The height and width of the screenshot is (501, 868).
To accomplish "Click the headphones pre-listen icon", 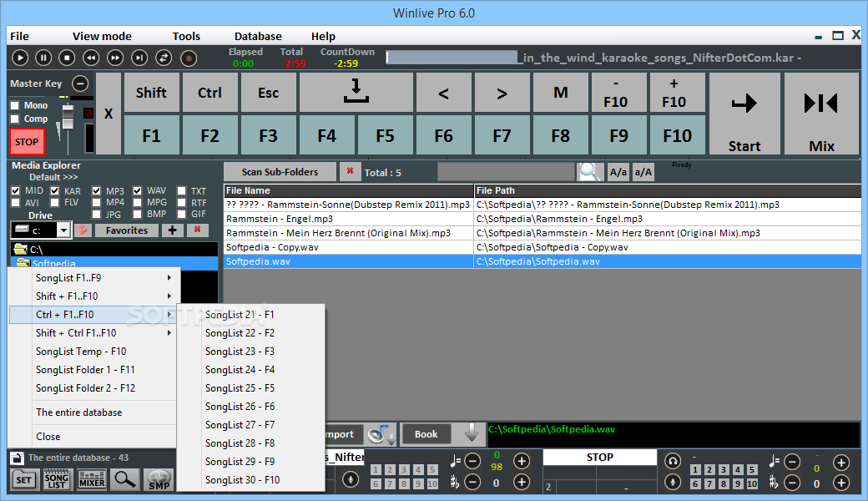I will point(673,461).
